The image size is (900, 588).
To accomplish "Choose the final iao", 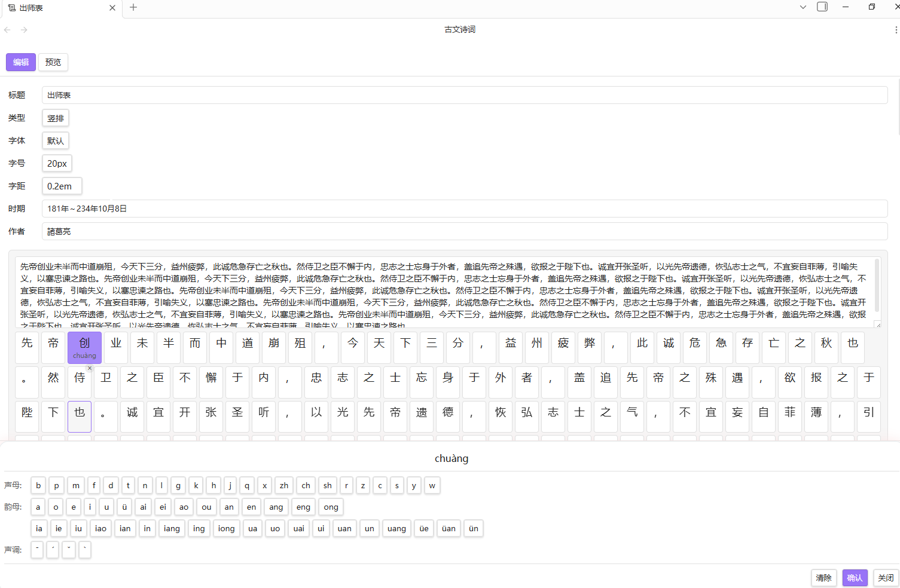I will [101, 529].
